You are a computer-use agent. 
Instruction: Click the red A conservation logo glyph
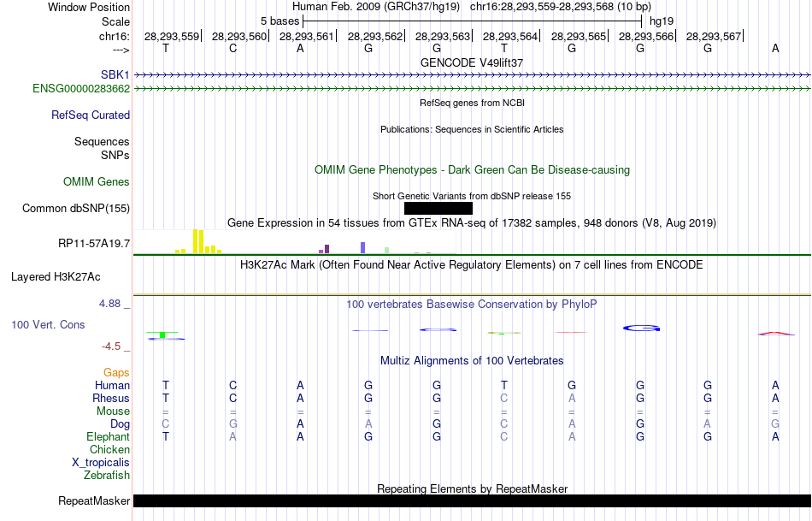point(775,334)
